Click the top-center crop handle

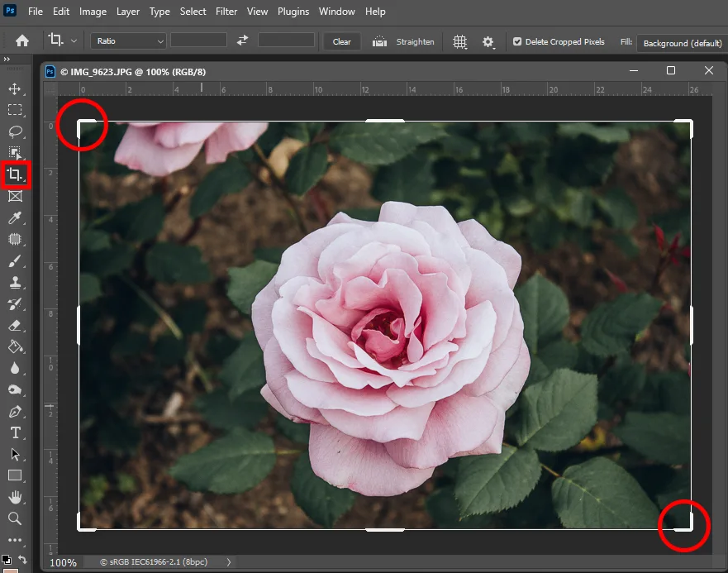pyautogui.click(x=385, y=121)
